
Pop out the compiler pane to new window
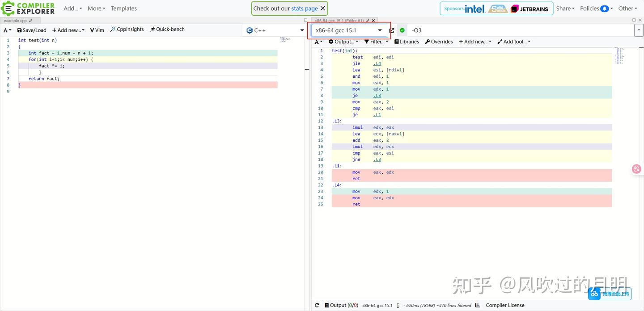[x=391, y=30]
